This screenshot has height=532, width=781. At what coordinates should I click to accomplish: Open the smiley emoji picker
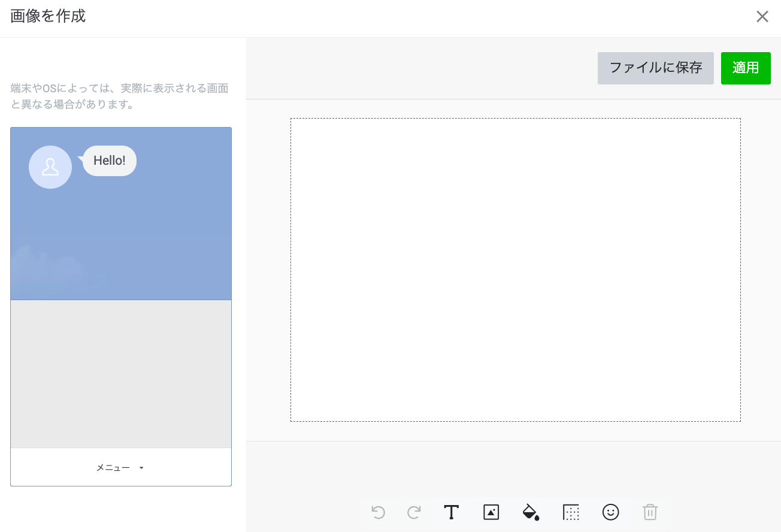610,512
